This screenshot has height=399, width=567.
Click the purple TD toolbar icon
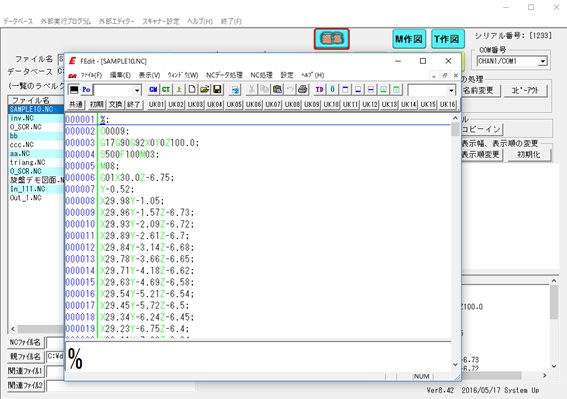[x=319, y=89]
